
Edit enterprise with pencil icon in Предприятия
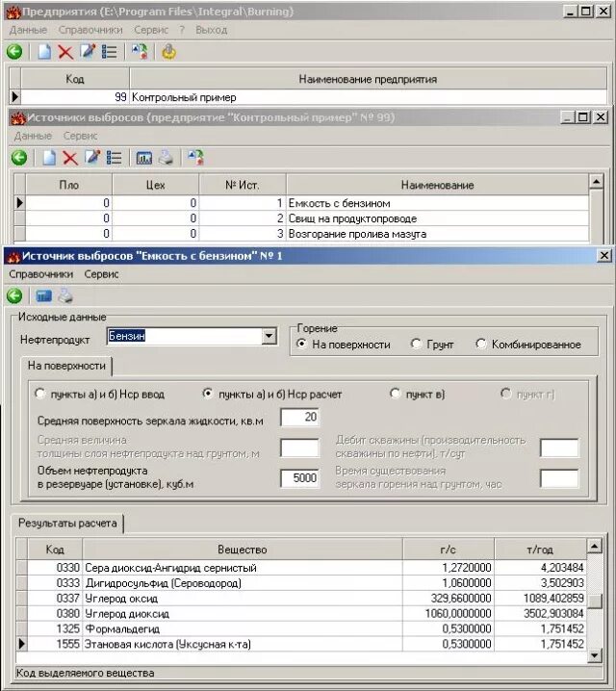88,52
